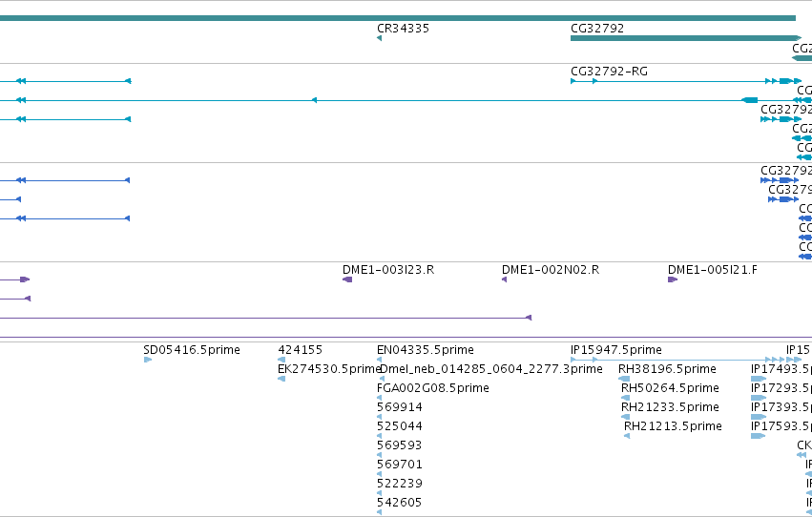Image resolution: width=812 pixels, height=517 pixels.
Task: Click the RH21233.5prime label
Action: (x=670, y=407)
